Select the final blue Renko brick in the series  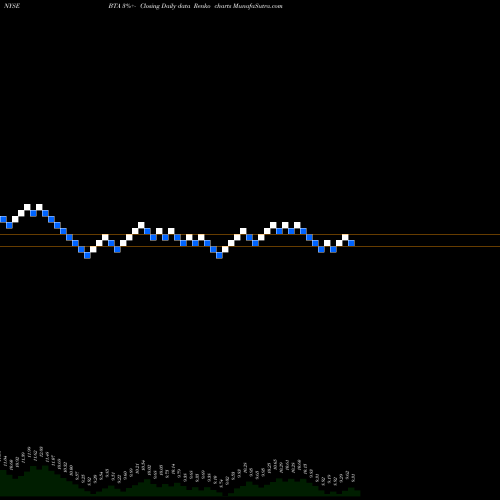(351, 243)
